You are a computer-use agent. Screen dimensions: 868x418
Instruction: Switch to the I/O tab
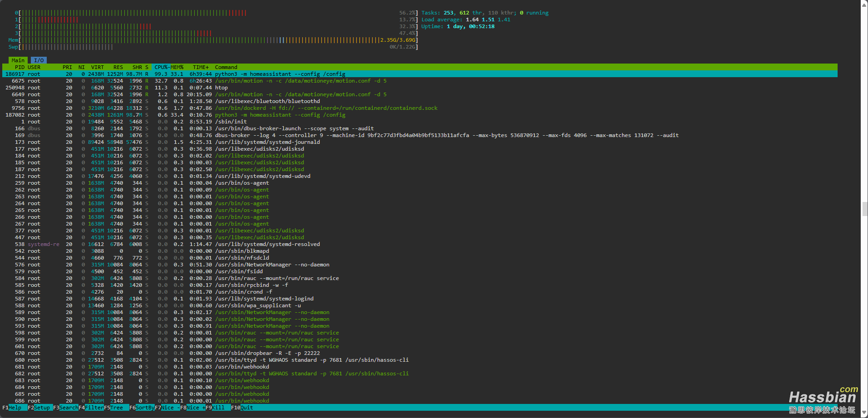39,60
